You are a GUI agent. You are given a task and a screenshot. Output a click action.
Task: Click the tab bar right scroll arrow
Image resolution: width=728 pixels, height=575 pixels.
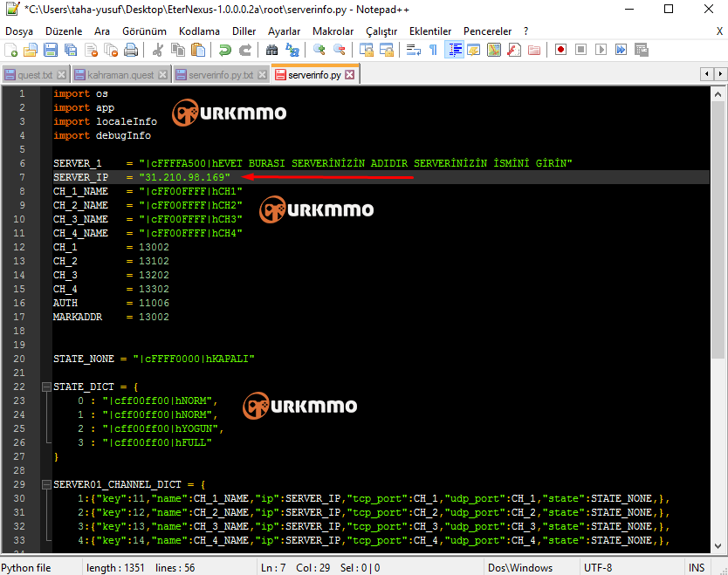pos(720,74)
